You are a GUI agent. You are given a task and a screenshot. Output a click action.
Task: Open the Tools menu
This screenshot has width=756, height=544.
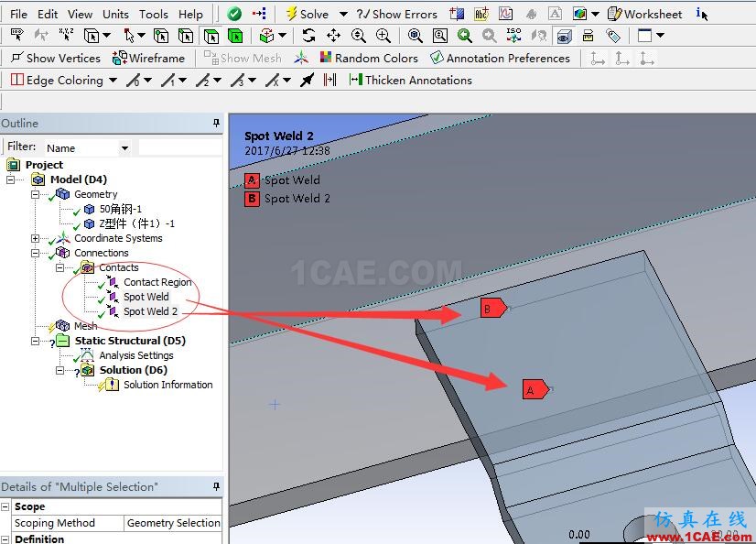(x=154, y=15)
